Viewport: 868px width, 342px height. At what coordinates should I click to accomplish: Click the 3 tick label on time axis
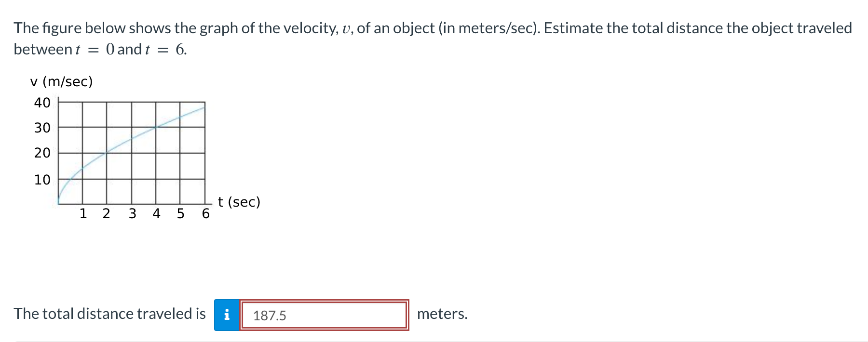coord(132,213)
